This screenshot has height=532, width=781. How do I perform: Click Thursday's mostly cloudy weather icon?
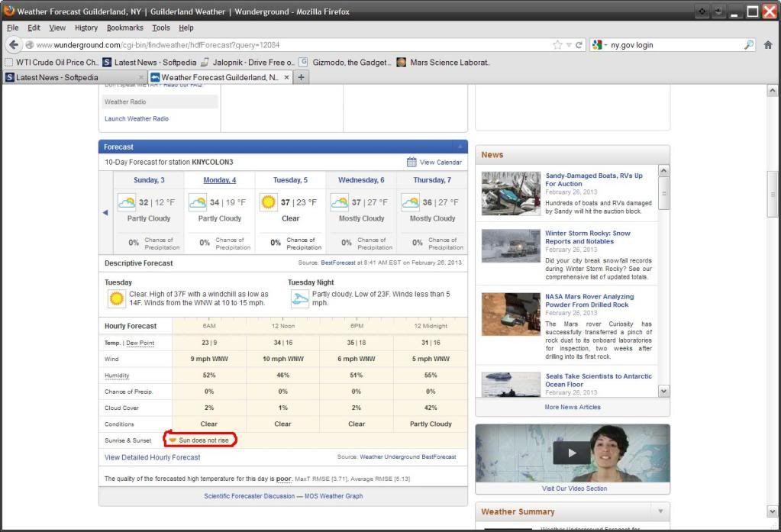pyautogui.click(x=410, y=202)
